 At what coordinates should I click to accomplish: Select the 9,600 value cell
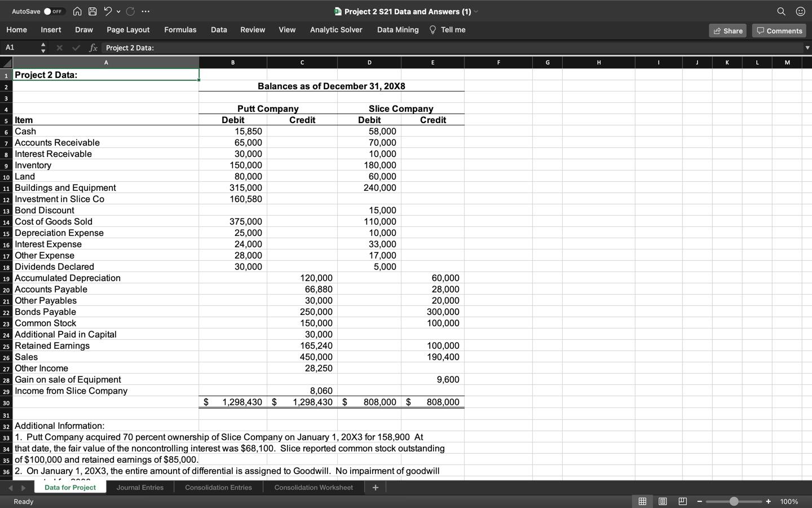click(433, 380)
